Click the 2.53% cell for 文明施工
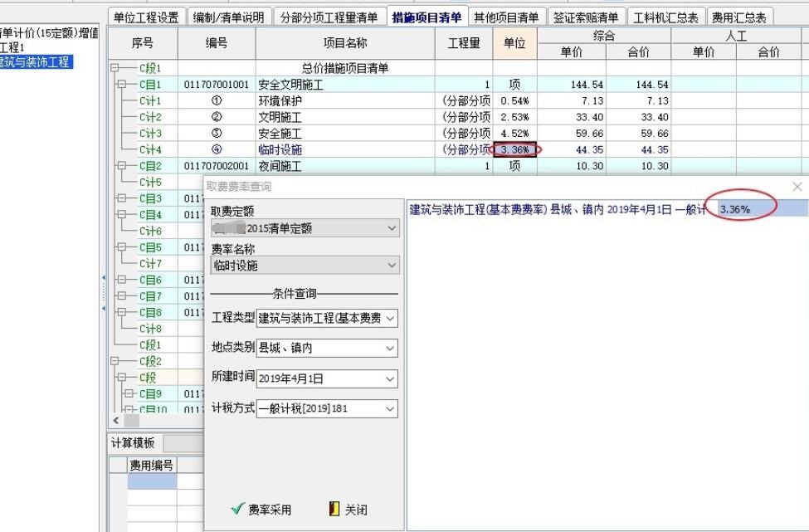809x532 pixels. coord(515,117)
